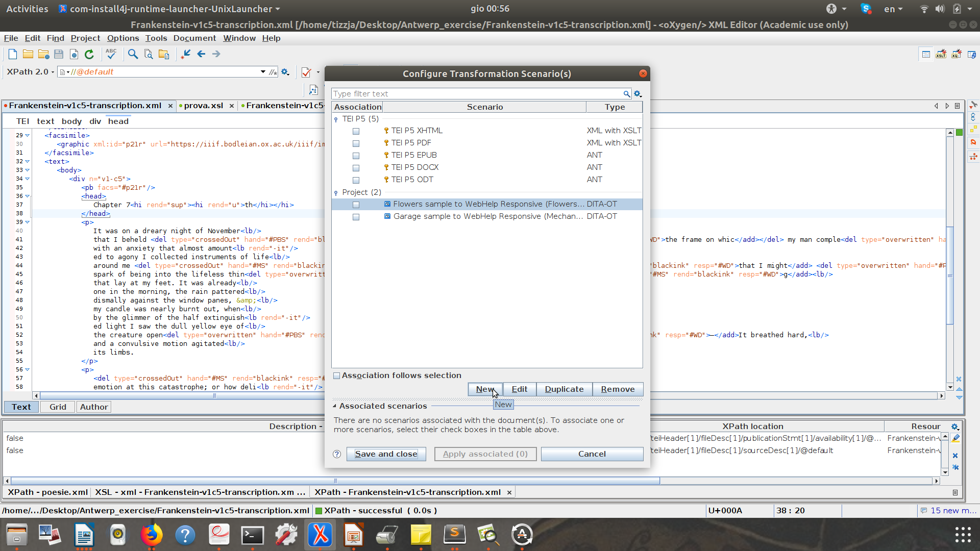Open the XPath/XQuery Builder side panel icon
Screen dimensions: 980x551
(973, 117)
